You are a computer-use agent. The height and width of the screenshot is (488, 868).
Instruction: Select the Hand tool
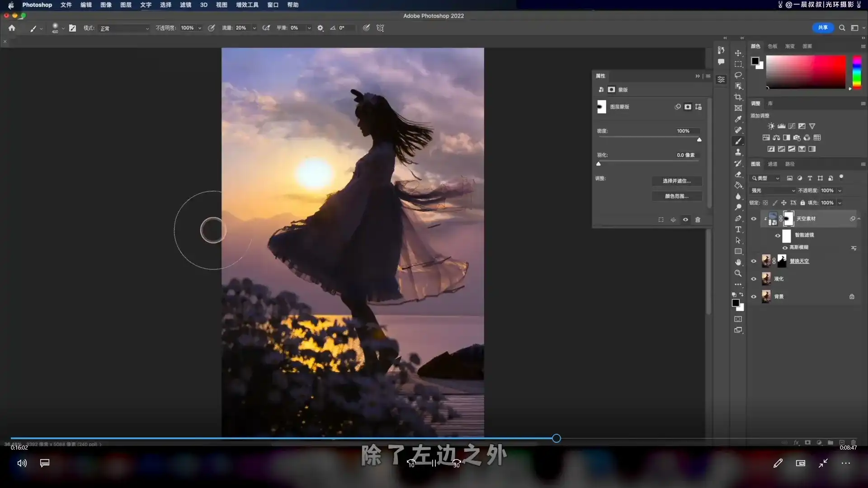pyautogui.click(x=738, y=263)
